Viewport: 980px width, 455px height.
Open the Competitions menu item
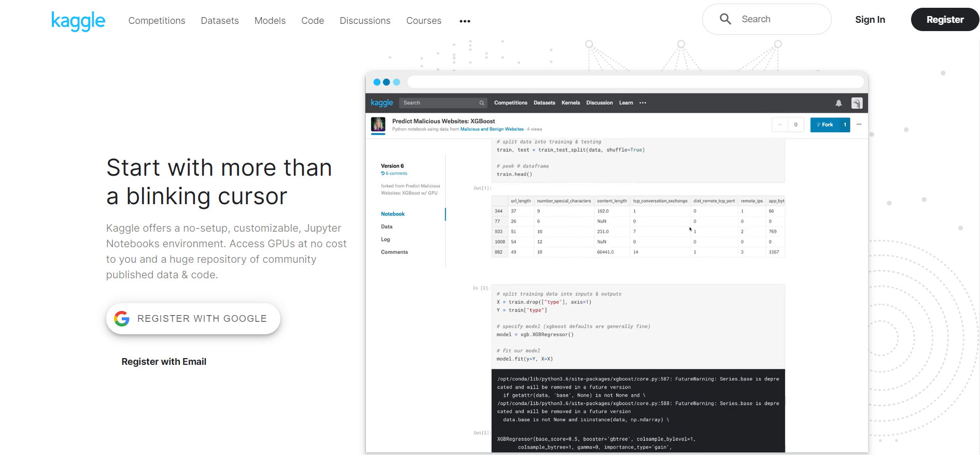(x=157, y=21)
